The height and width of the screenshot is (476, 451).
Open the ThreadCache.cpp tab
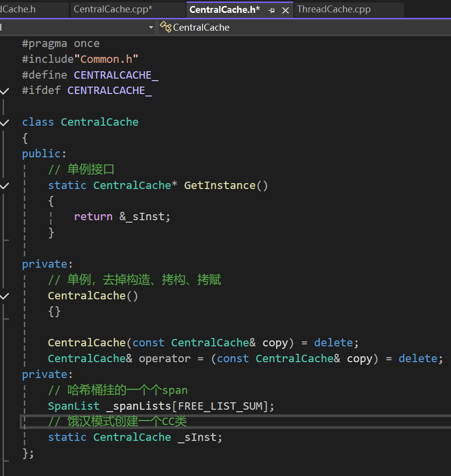[x=334, y=9]
